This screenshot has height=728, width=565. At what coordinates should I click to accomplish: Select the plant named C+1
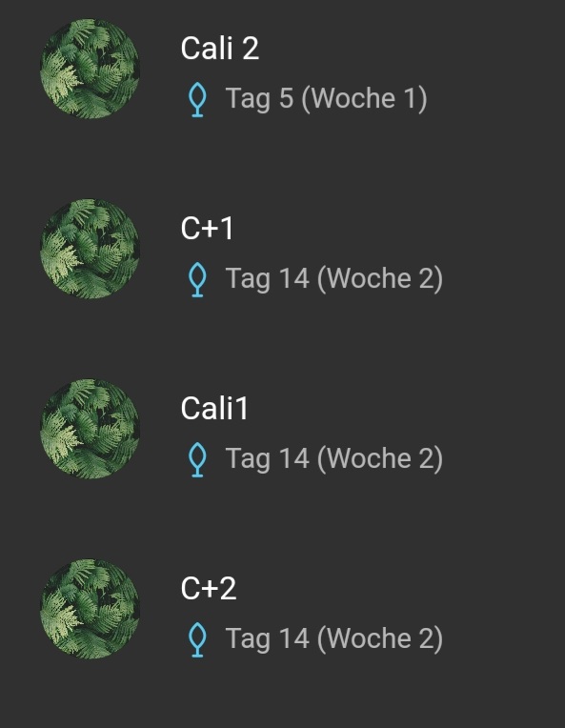207,229
